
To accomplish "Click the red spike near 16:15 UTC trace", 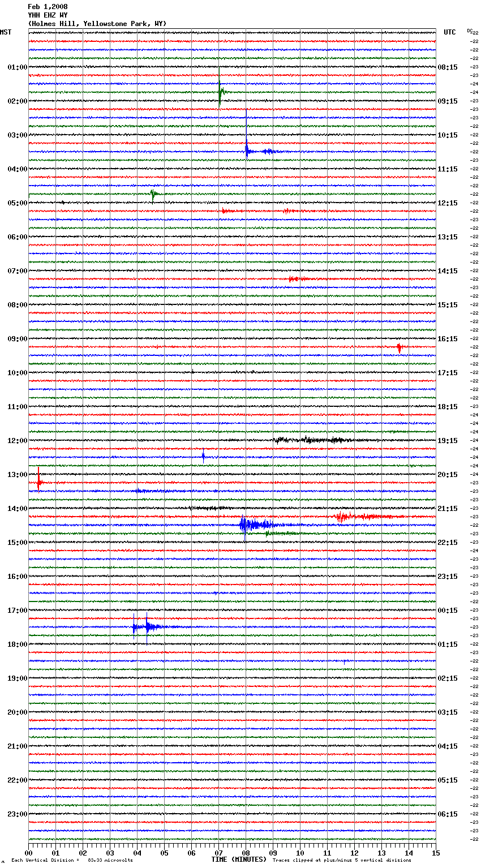I will 399,347.
